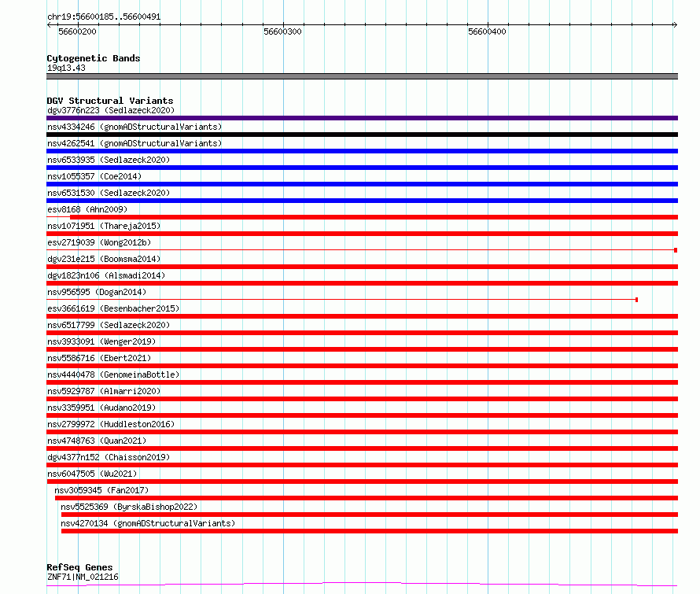Screen dimensions: 700x594
Task: Click esv3661619 (Besenbacher2015) label
Action: coord(113,308)
